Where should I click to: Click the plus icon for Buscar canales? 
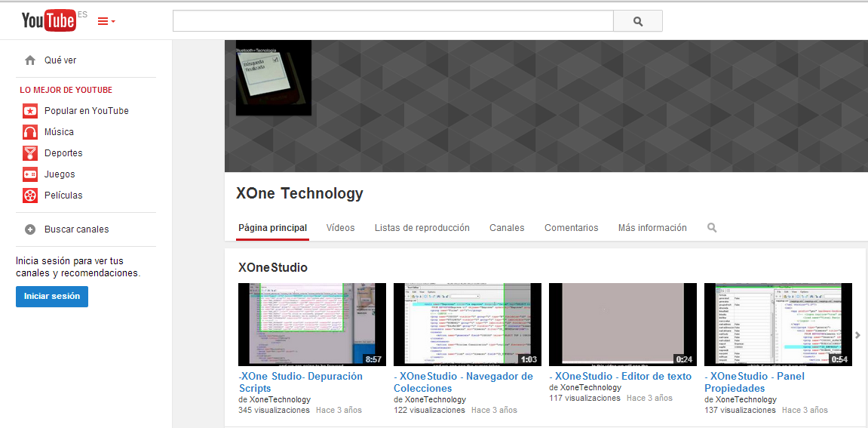30,229
